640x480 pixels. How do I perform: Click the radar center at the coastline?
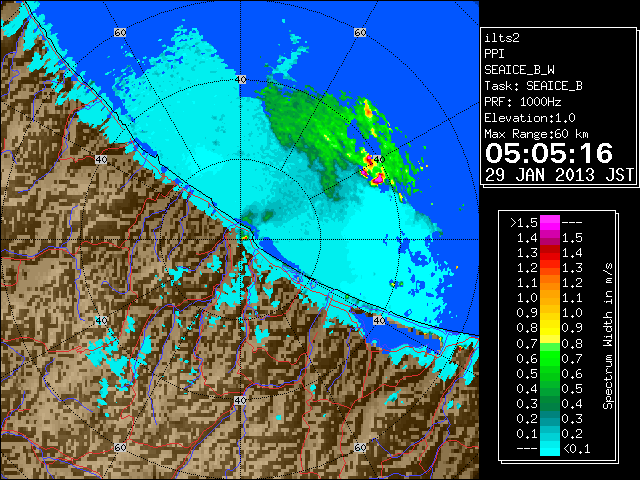pyautogui.click(x=241, y=240)
